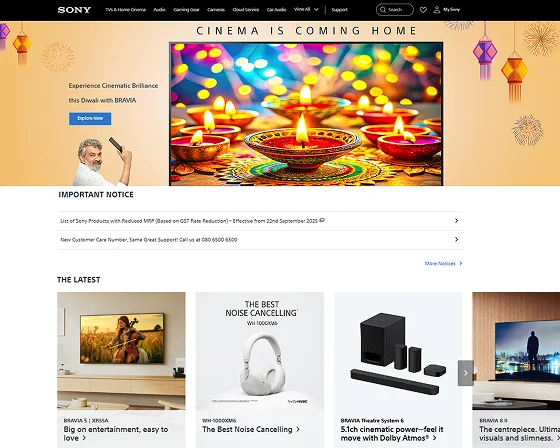Open TVs & Home Cinema menu
Viewport: 560px width, 448px height.
click(x=125, y=10)
